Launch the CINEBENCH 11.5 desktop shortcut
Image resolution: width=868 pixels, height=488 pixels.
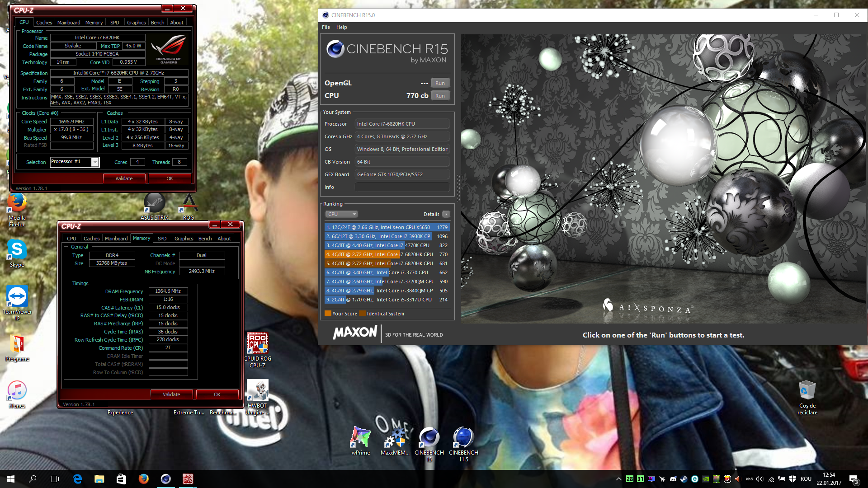463,444
